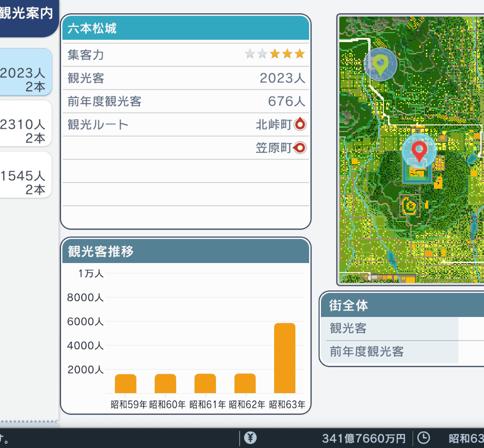Image resolution: width=484 pixels, height=448 pixels.
Task: Click the 昭和59年 bar in the chart
Action: click(x=126, y=384)
